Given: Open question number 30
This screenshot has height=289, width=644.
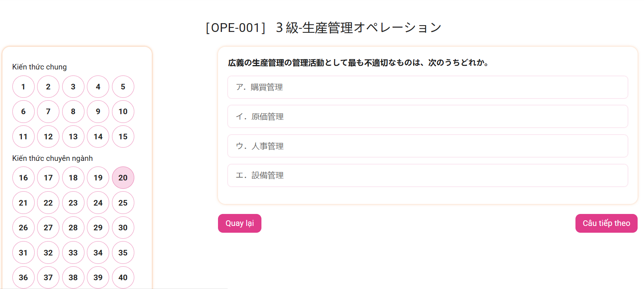Looking at the screenshot, I should point(123,228).
